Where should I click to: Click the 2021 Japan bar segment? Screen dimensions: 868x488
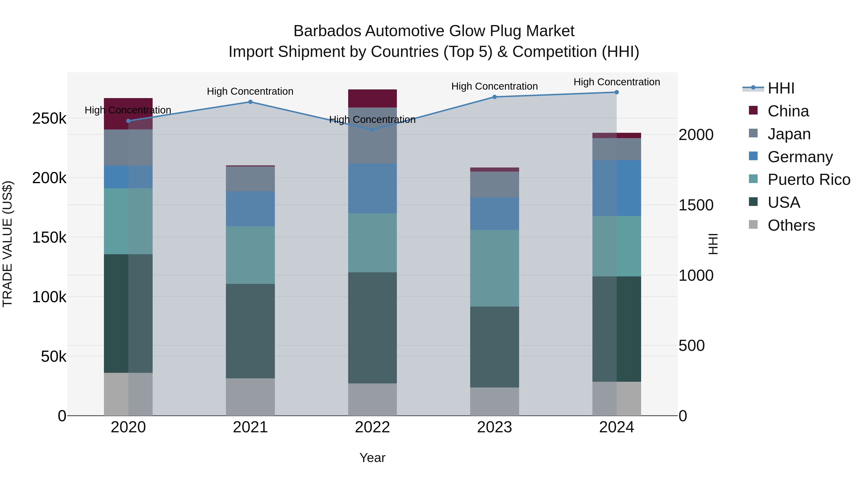click(250, 179)
